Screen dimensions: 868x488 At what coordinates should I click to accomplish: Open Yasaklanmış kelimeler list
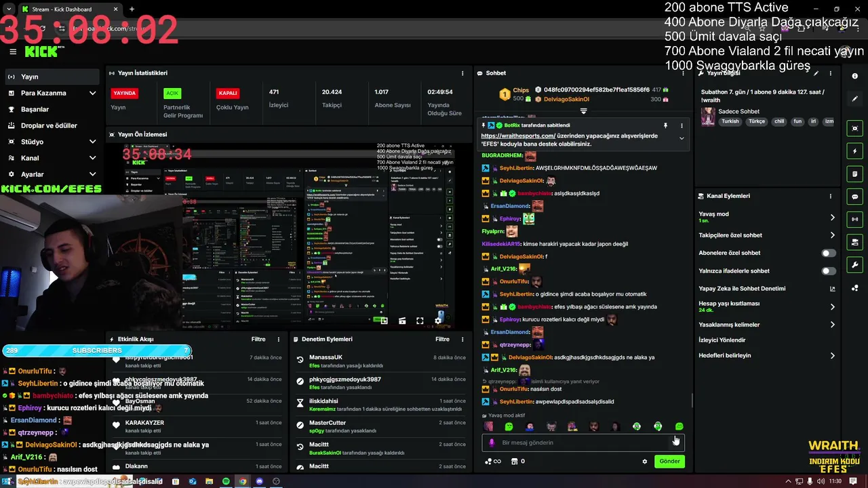point(767,325)
